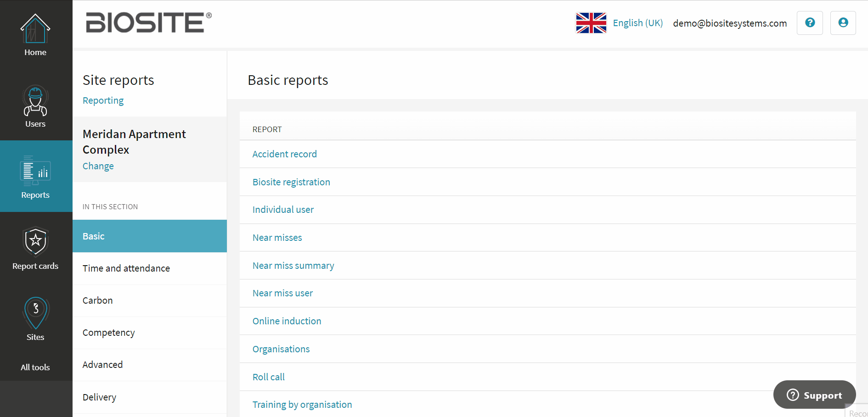Click the REPORT column header
This screenshot has height=417, width=868.
pos(267,129)
